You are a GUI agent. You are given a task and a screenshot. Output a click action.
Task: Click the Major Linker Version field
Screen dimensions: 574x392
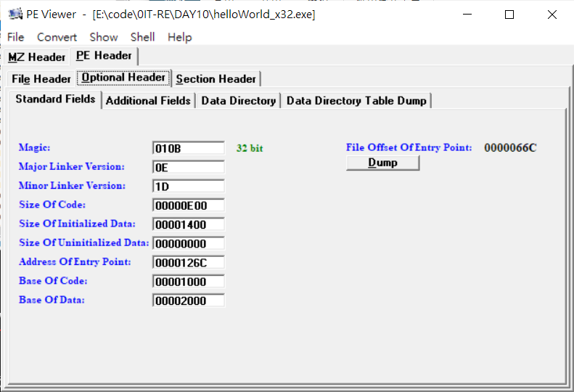coord(188,168)
